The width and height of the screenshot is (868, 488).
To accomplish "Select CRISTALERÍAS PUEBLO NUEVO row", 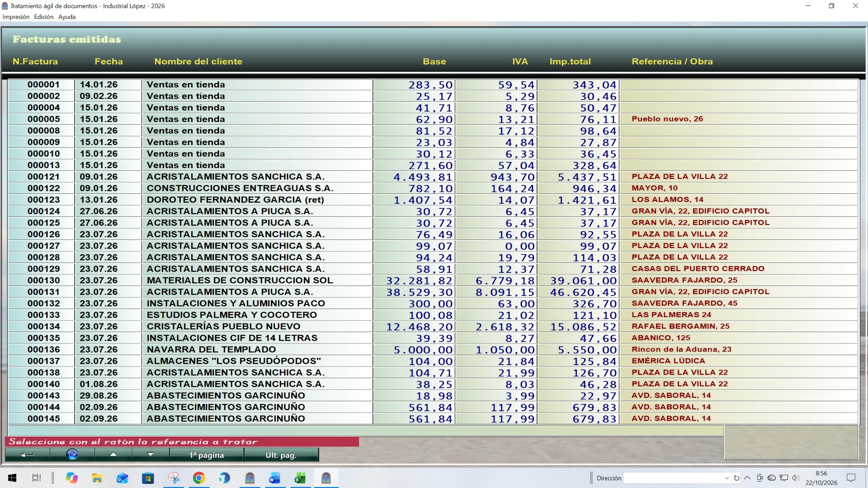I will [433, 326].
